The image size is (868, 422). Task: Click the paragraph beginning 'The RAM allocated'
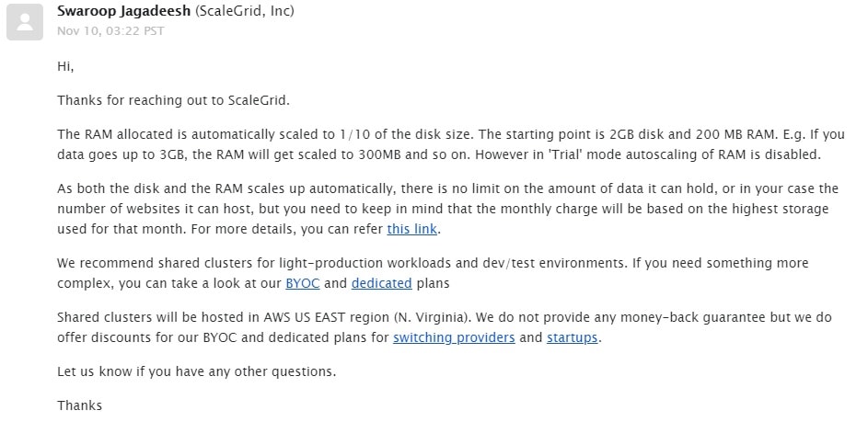point(451,144)
